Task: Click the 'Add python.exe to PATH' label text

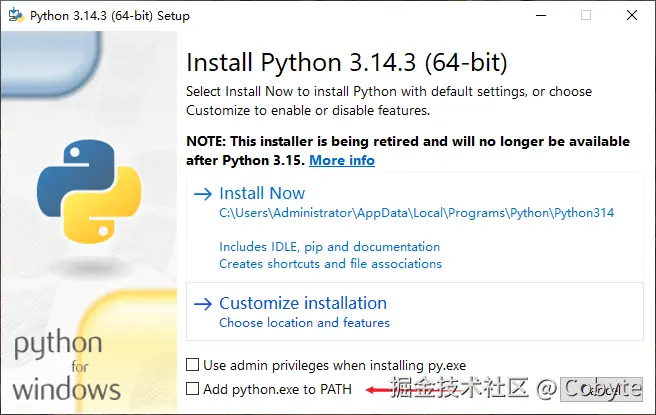Action: (277, 389)
